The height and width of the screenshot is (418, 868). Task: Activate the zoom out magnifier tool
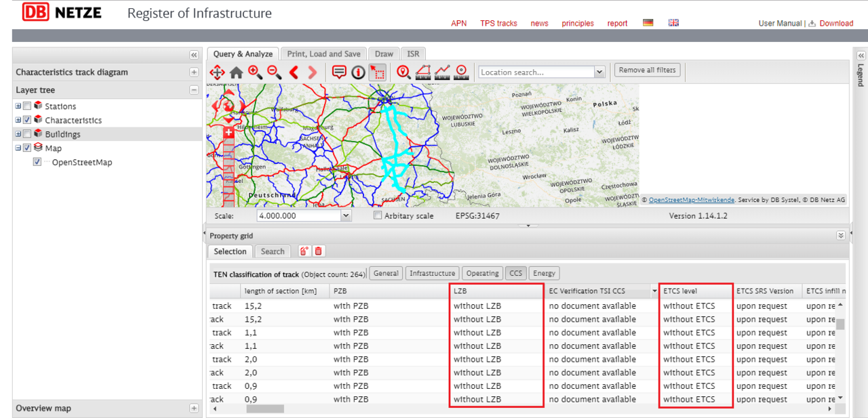[274, 72]
